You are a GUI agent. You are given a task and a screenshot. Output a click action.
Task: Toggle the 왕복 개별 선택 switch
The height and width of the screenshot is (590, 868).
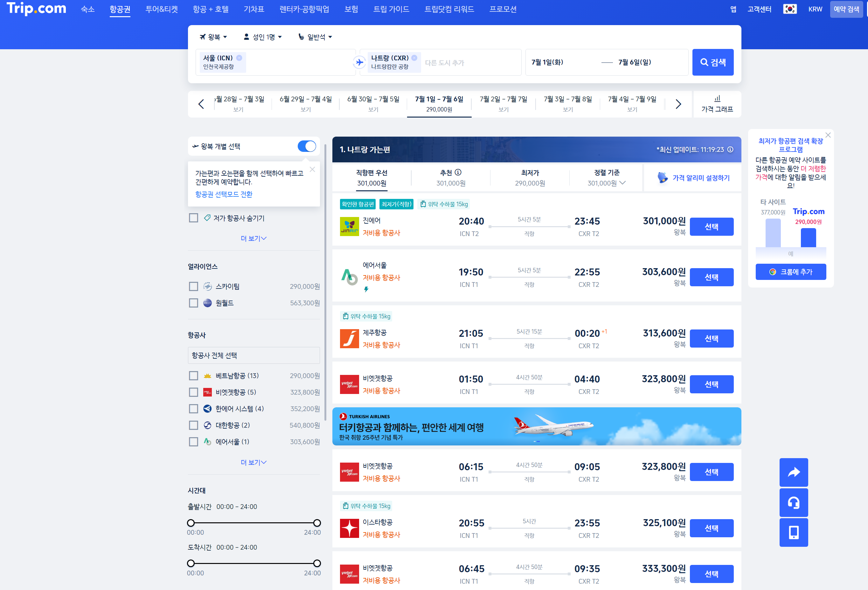point(307,146)
